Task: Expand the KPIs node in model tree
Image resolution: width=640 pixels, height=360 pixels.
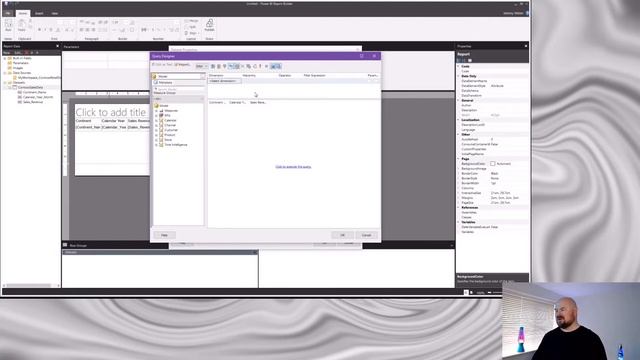Action: (x=156, y=116)
